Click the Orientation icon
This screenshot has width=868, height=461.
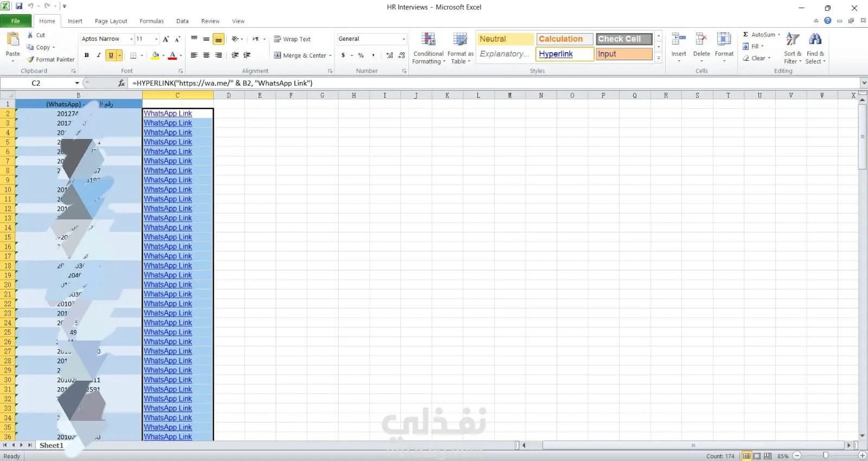235,39
